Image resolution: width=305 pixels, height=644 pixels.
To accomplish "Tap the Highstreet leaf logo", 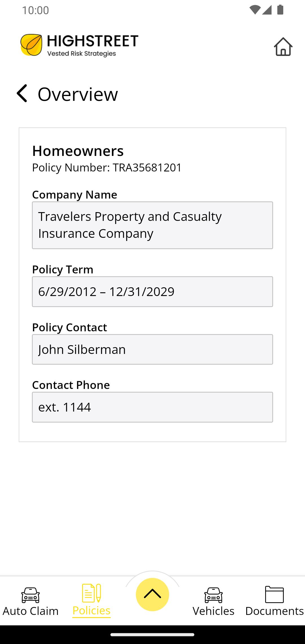I will (x=31, y=45).
